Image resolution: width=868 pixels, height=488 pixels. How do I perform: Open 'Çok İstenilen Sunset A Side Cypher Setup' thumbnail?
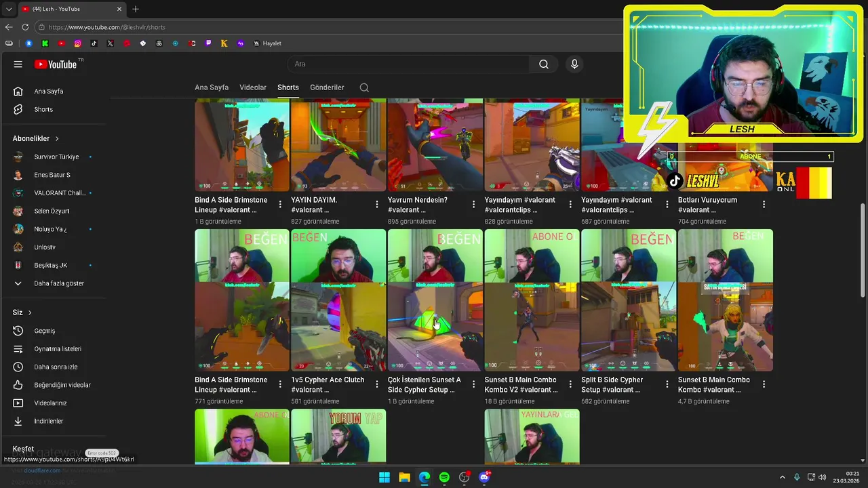[x=435, y=300]
